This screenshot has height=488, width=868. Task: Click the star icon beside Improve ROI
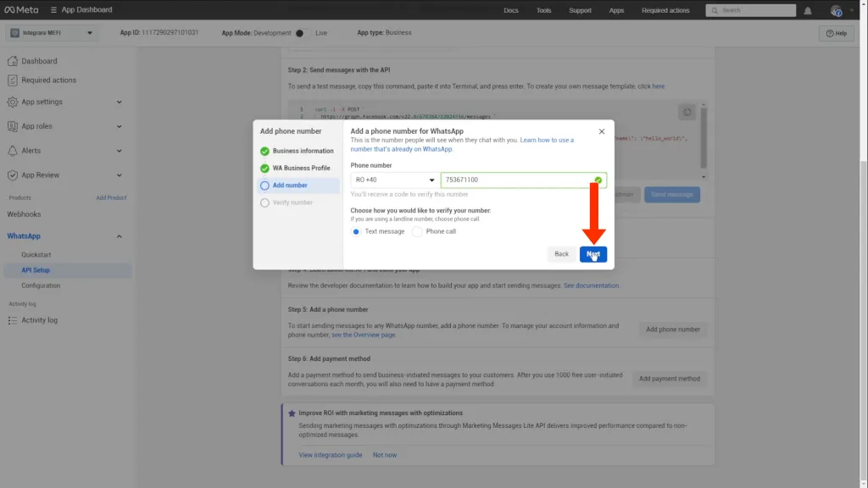(292, 413)
